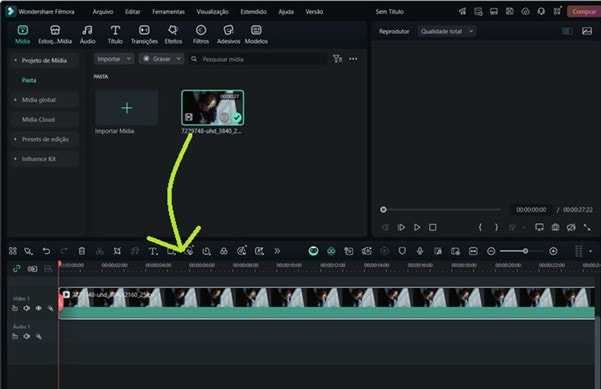
Task: Open the Arquivo menu
Action: 103,11
